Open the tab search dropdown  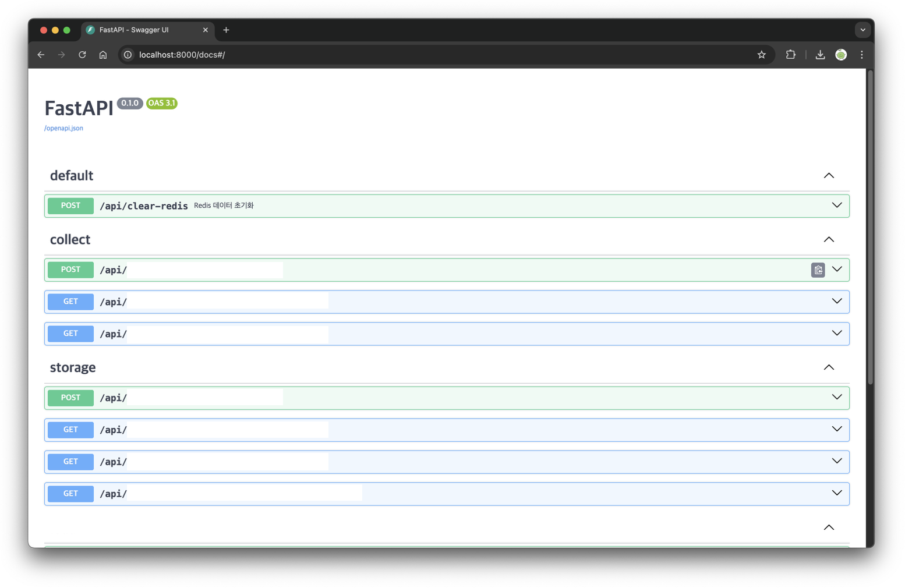pyautogui.click(x=862, y=30)
